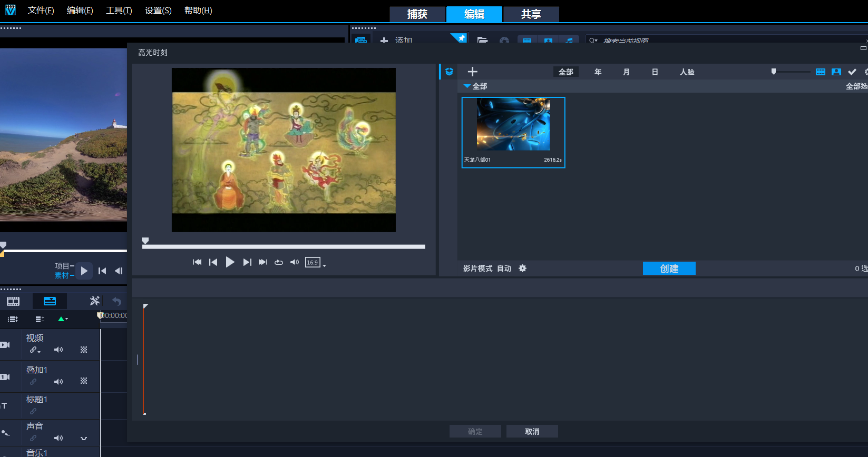Screen dimensions: 868x457
Task: Open 影片模式 settings gear
Action: coord(522,269)
